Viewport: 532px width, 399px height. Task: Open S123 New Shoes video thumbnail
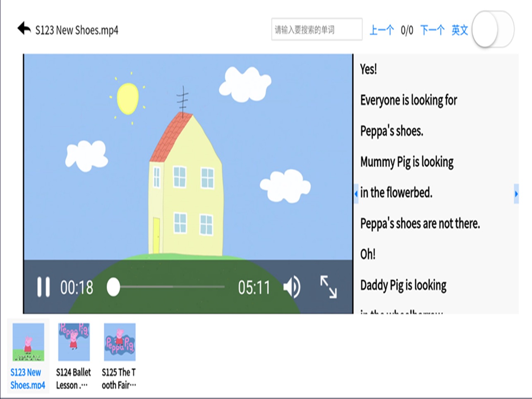(28, 342)
